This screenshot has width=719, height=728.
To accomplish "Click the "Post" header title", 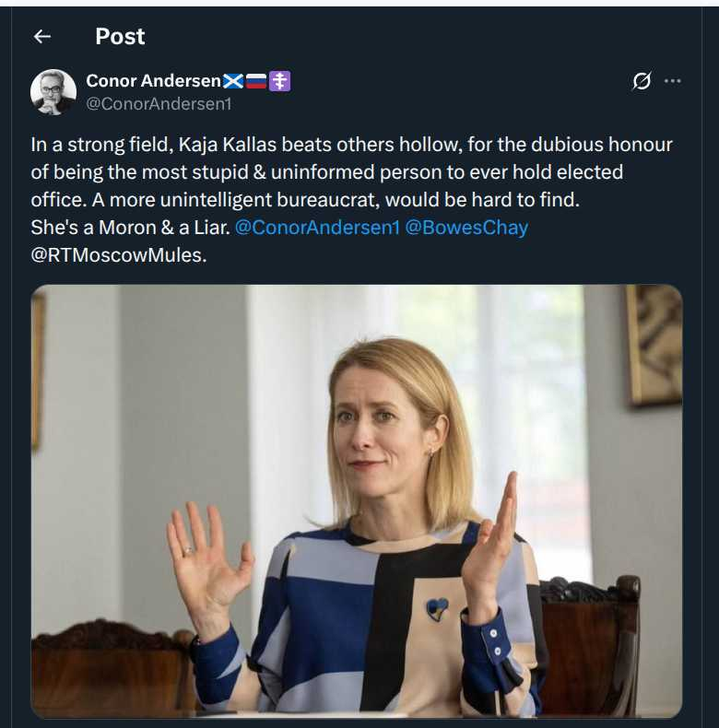I will pyautogui.click(x=120, y=36).
